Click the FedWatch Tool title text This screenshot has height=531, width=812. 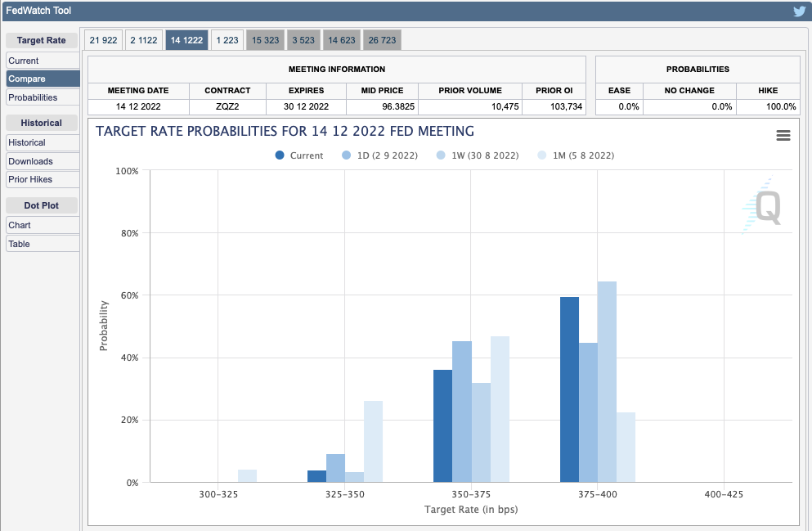(x=38, y=11)
